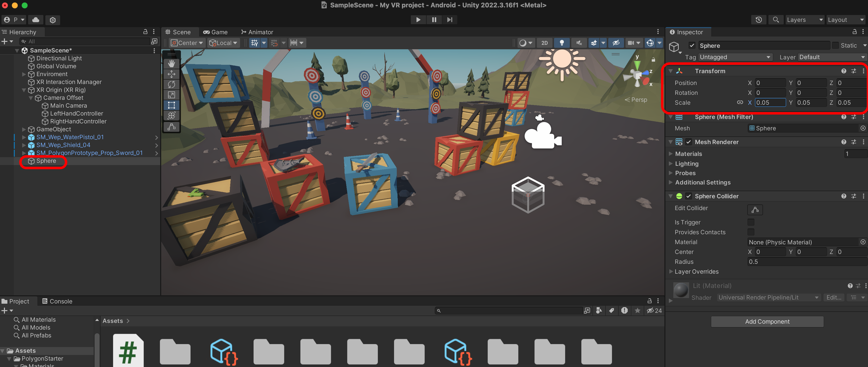Viewport: 868px width, 367px height.
Task: Select the Move tool
Action: click(x=171, y=74)
